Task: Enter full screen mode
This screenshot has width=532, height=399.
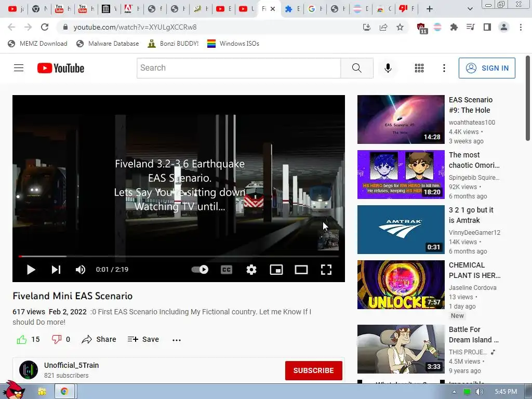Action: pos(326,270)
